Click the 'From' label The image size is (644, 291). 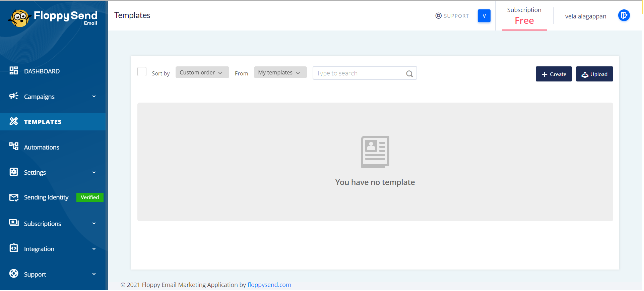pos(242,73)
